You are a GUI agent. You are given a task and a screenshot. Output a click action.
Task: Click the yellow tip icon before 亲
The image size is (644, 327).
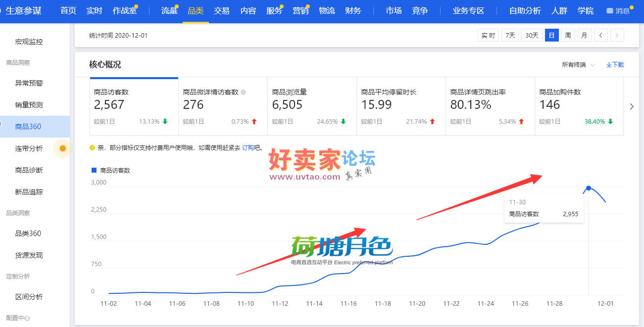(92, 147)
